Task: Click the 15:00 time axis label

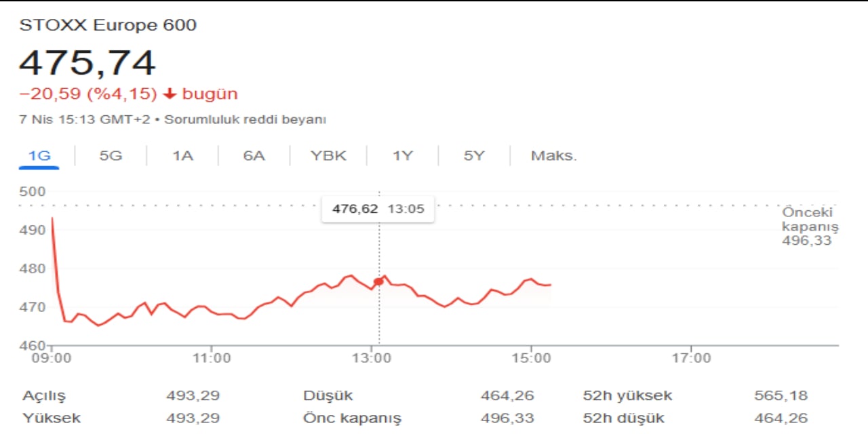Action: click(532, 357)
